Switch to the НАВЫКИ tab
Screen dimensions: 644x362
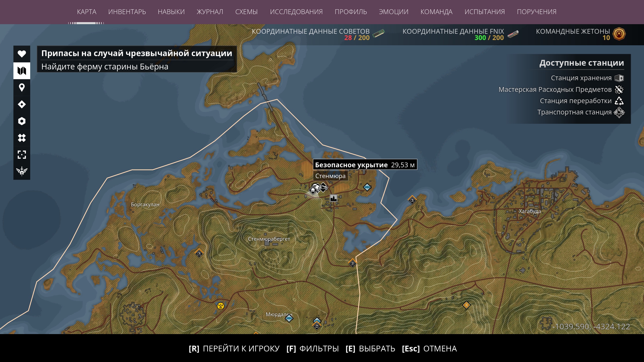tap(171, 12)
